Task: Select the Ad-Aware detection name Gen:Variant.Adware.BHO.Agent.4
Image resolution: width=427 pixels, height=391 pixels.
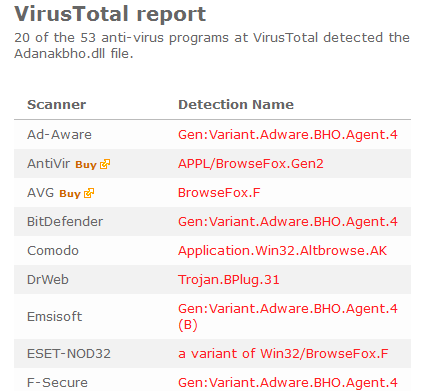Action: tap(288, 135)
